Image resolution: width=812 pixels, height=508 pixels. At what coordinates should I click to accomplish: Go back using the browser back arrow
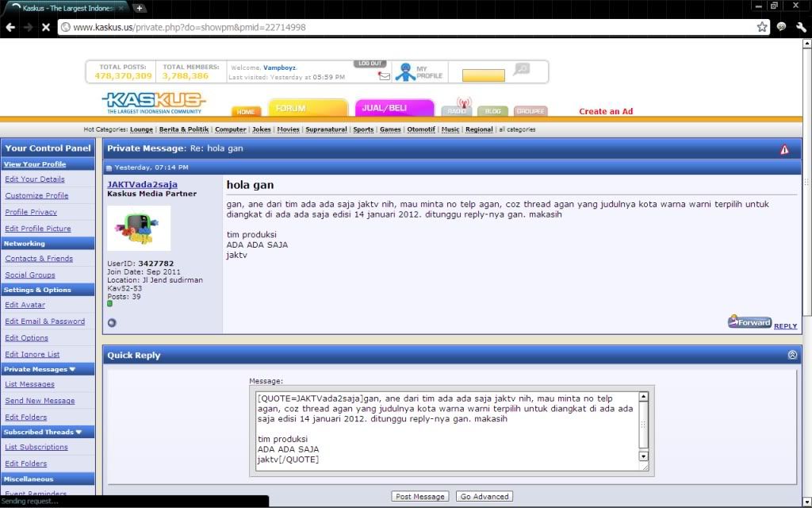tap(10, 27)
